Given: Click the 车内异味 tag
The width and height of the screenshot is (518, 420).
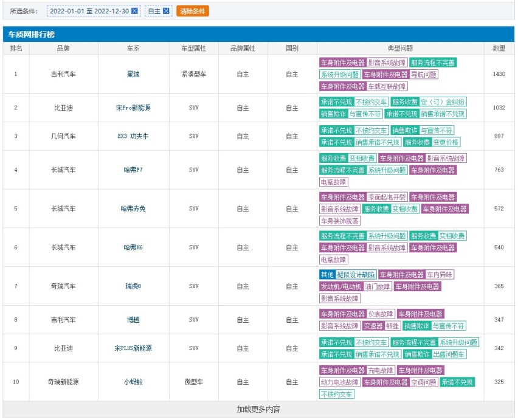Looking at the screenshot, I should coord(440,275).
